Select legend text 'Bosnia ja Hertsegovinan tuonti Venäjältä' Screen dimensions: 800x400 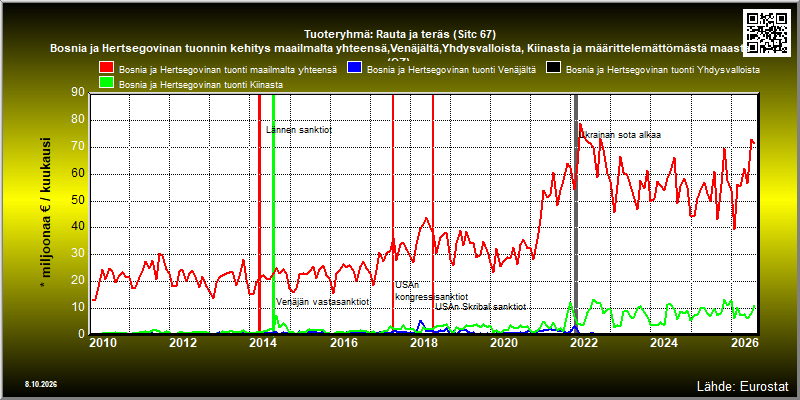(452, 69)
